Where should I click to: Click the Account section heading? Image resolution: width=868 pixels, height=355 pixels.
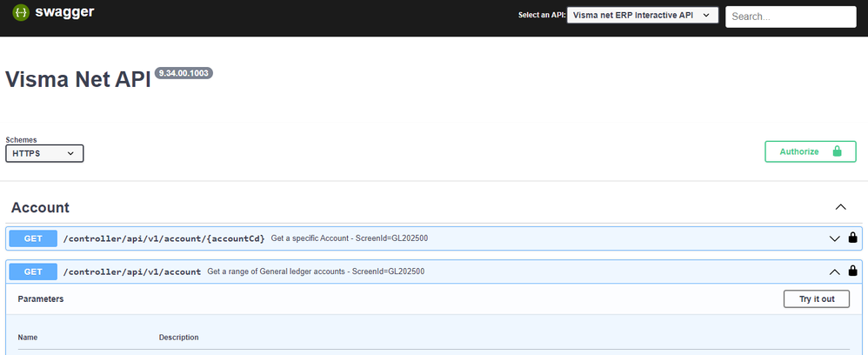click(40, 208)
